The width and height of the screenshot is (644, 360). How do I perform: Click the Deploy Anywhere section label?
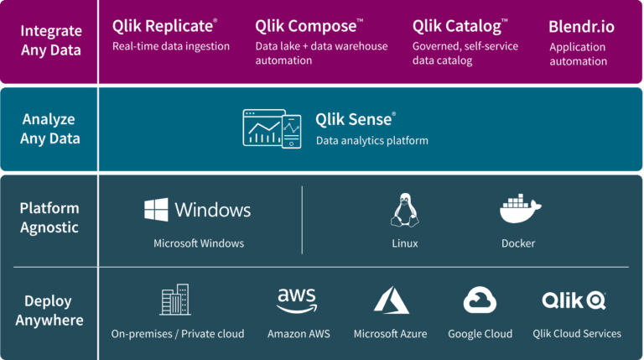[49, 310]
